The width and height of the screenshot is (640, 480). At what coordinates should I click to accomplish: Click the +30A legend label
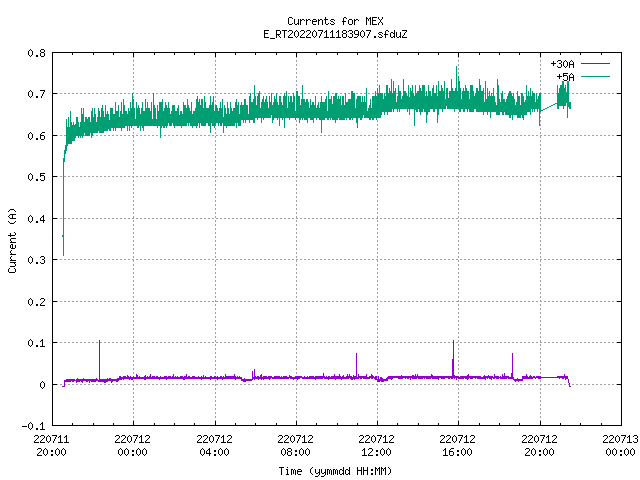tap(562, 64)
